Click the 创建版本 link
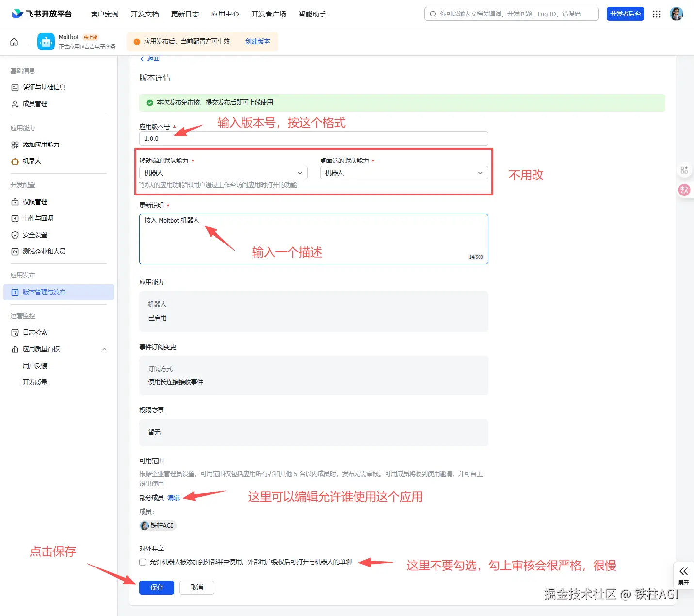Screen dimensions: 694x616 258,41
